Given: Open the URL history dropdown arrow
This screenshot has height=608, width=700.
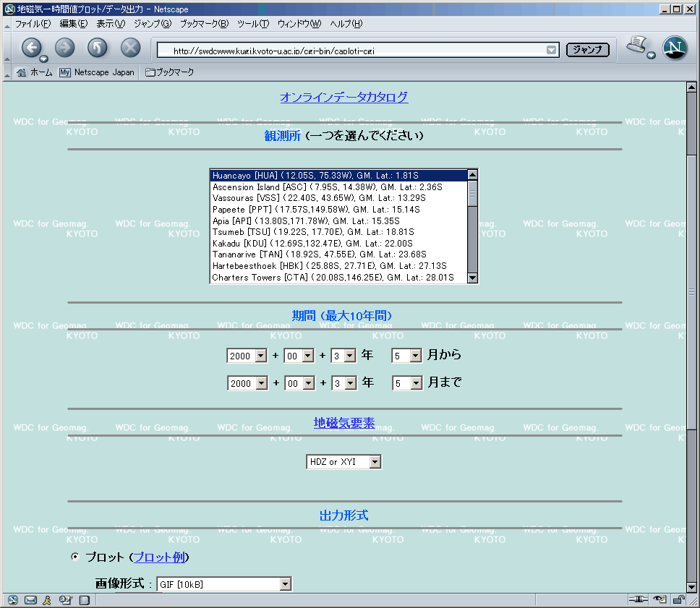Looking at the screenshot, I should [552, 50].
